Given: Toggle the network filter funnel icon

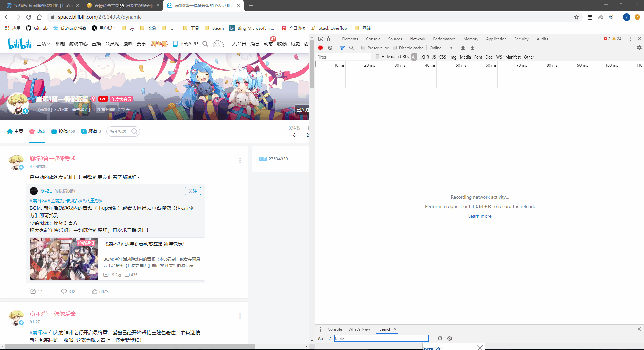Looking at the screenshot, I should coord(342,48).
